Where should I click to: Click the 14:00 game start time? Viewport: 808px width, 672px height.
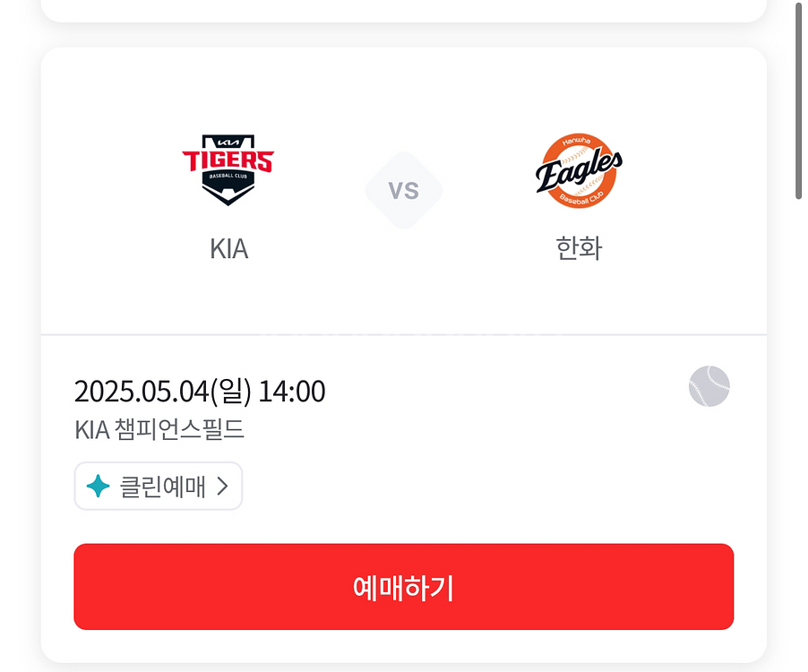292,392
